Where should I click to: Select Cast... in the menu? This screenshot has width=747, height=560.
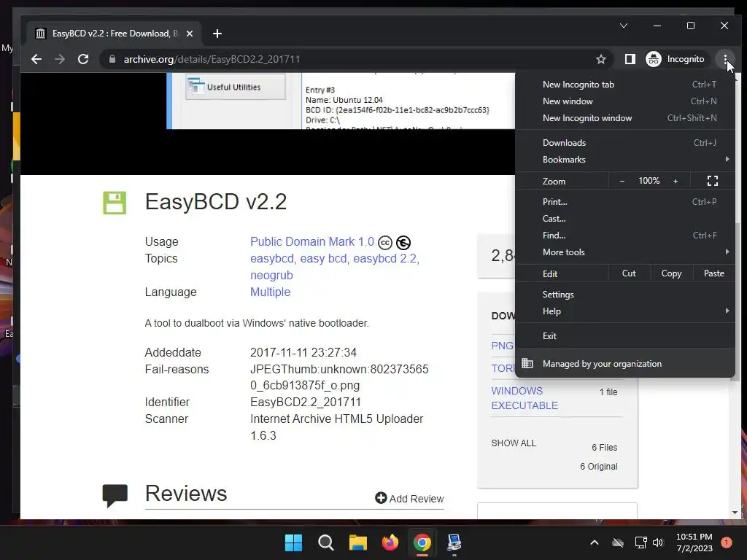pyautogui.click(x=625, y=219)
